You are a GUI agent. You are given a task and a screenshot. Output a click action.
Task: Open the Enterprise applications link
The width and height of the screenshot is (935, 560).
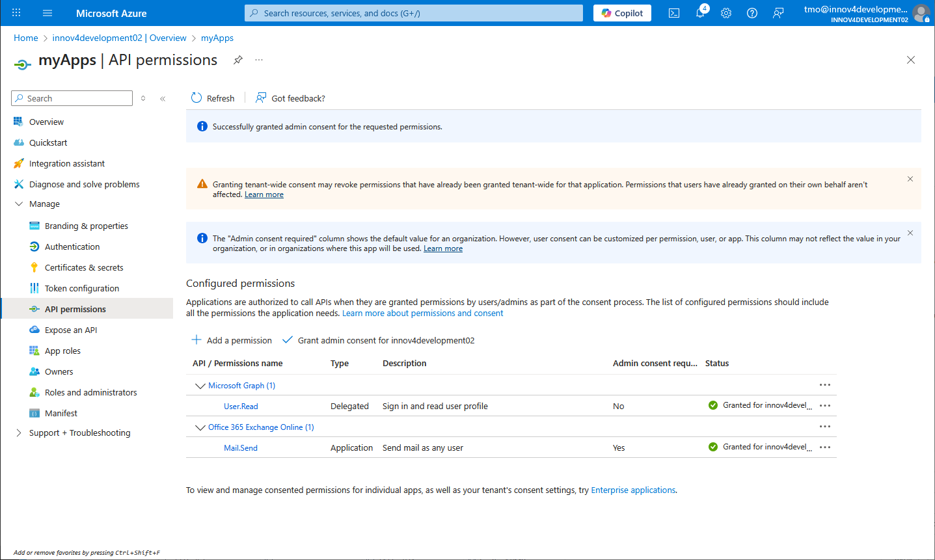pos(632,490)
